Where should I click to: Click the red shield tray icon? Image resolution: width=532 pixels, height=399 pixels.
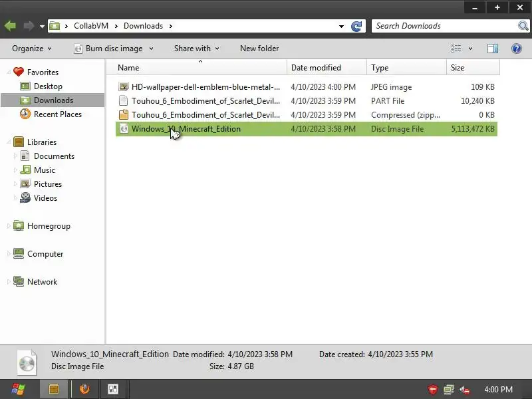[x=432, y=390]
